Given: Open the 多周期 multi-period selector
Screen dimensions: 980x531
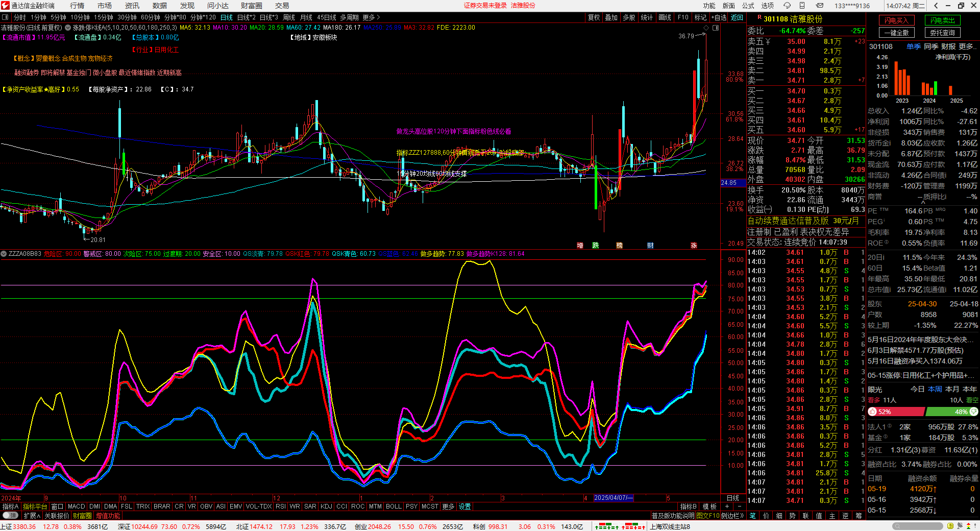Looking at the screenshot, I should click(x=349, y=17).
